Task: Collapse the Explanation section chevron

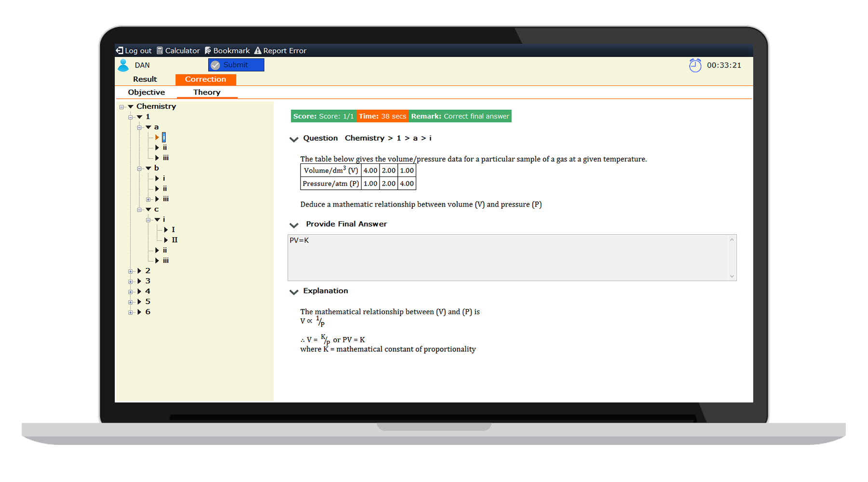Action: [294, 292]
